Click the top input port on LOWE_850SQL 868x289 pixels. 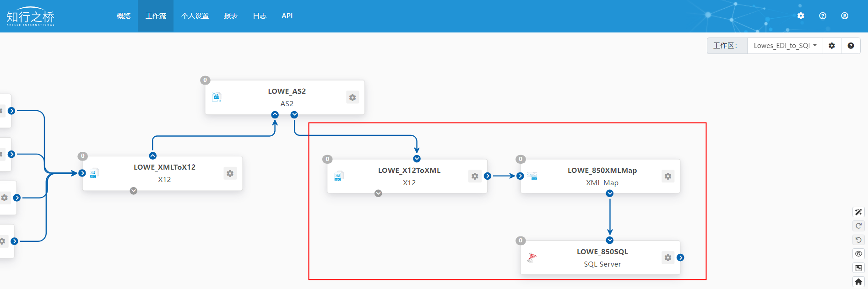(x=610, y=240)
